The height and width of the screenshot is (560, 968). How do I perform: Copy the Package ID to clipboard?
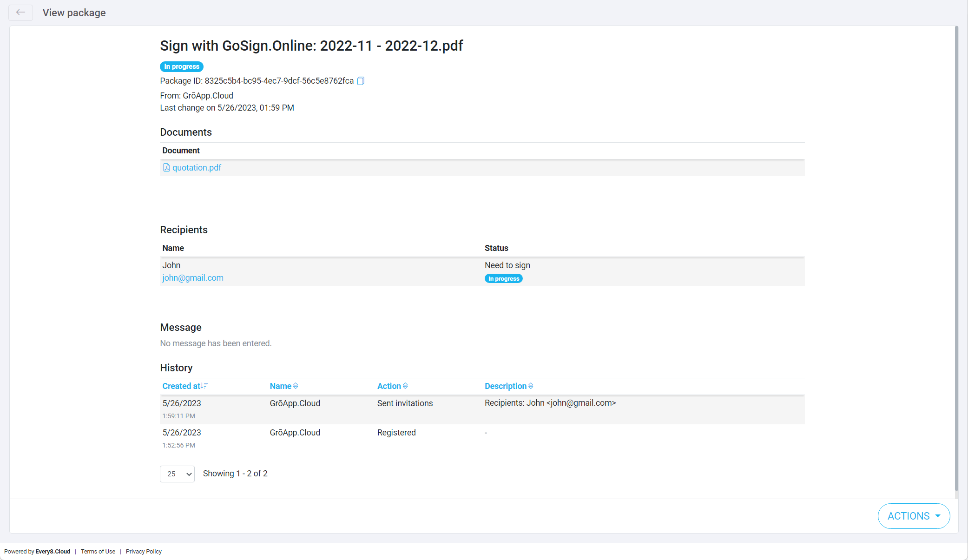(361, 81)
